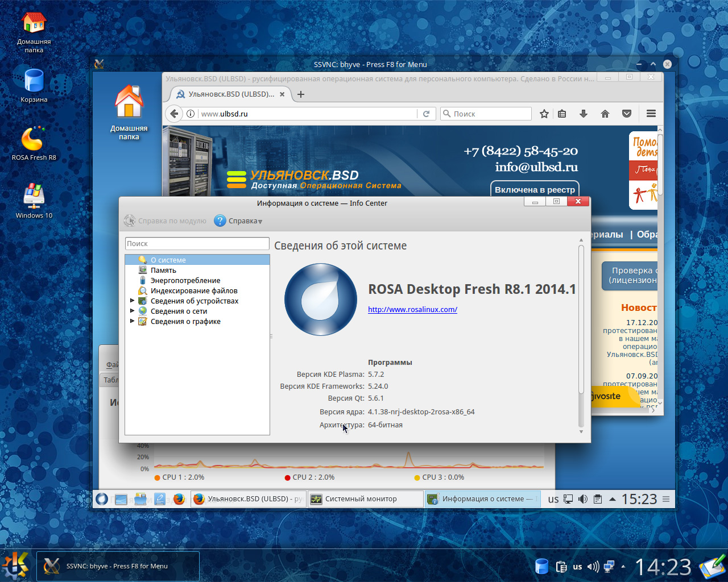Expand Сведения о графике tree node
728x582 pixels.
pyautogui.click(x=133, y=321)
